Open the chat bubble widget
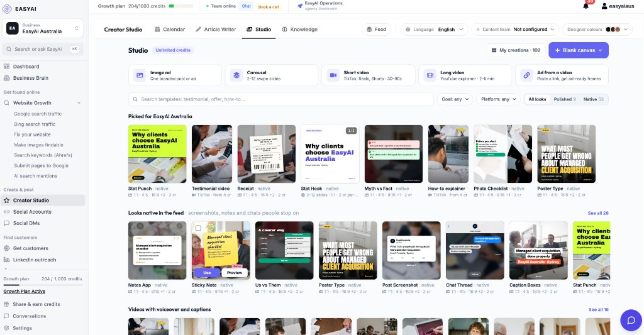644x335 pixels. click(x=631, y=320)
